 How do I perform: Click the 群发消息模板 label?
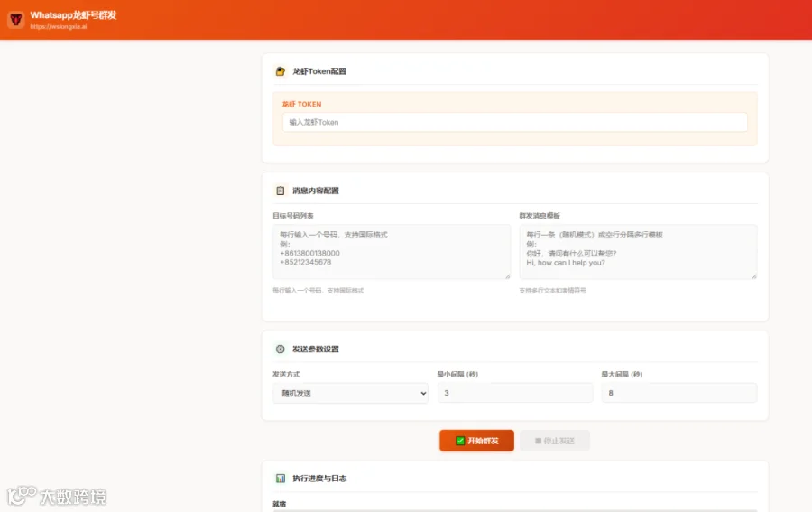[x=540, y=216]
